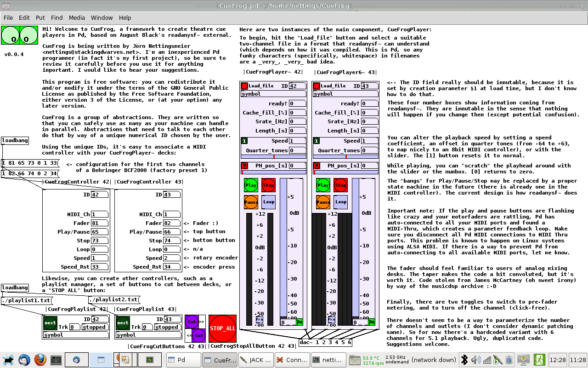
Task: Click the Play/Pause number box showing 66
Action: point(172,232)
